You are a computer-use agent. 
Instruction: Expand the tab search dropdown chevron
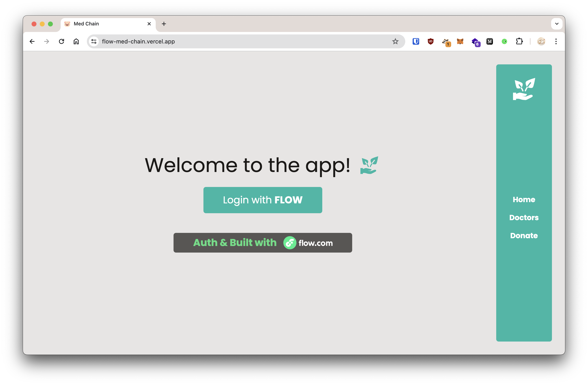click(x=557, y=24)
